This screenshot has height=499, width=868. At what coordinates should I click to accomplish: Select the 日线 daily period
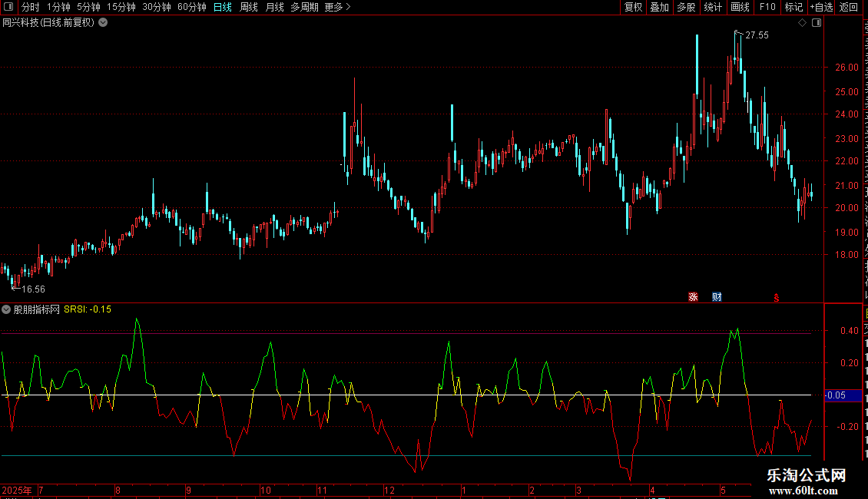[x=223, y=7]
